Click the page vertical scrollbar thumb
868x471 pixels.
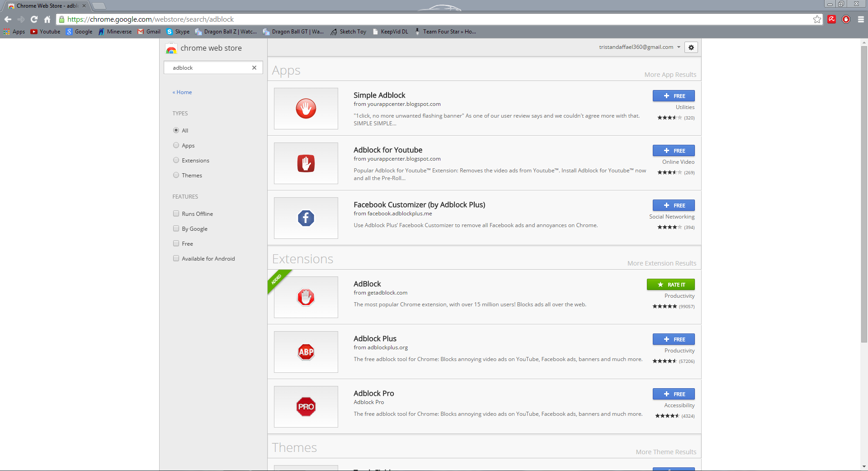coord(864,195)
